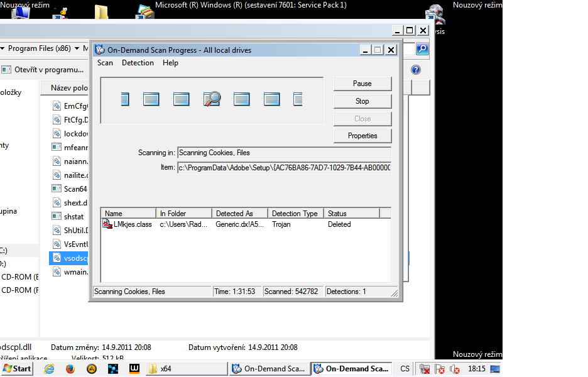Switch to x64 folder taskbar button
This screenshot has height=377, width=588.
[x=187, y=369]
